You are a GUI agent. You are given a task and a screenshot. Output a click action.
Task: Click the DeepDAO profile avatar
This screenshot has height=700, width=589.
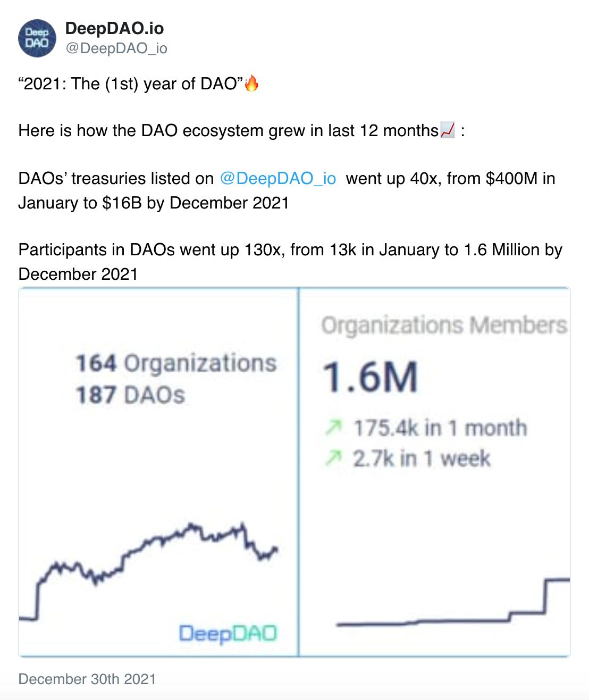[37, 38]
